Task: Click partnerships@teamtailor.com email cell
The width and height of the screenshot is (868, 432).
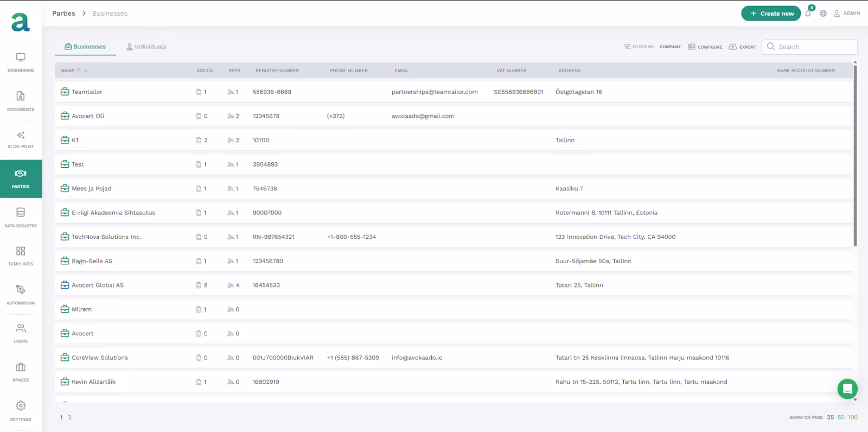Action: click(x=435, y=92)
